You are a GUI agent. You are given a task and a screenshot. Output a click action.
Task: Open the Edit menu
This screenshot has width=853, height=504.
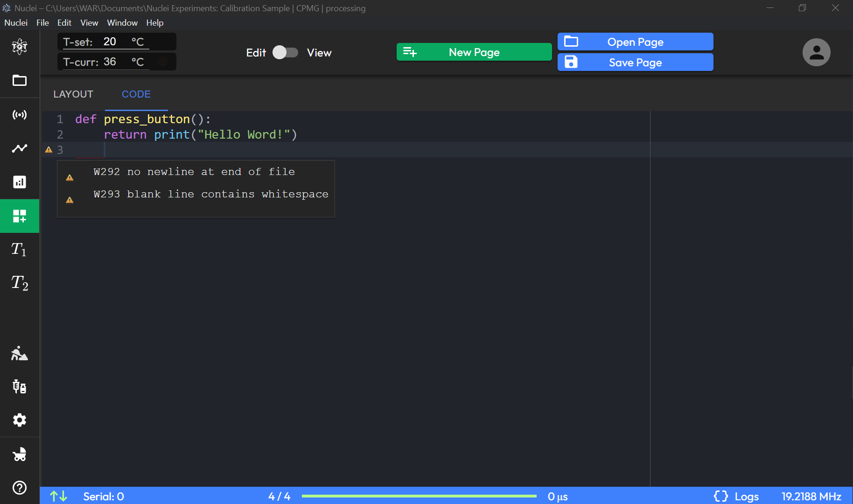point(64,22)
